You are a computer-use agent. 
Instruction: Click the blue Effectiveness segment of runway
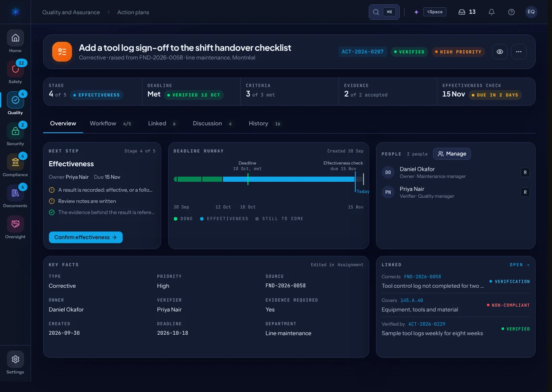pos(289,179)
